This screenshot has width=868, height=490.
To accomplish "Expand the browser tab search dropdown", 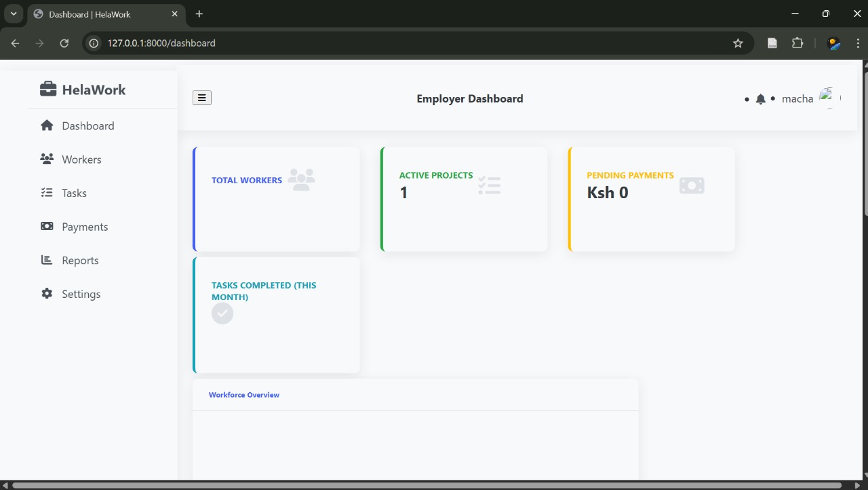I will point(13,14).
